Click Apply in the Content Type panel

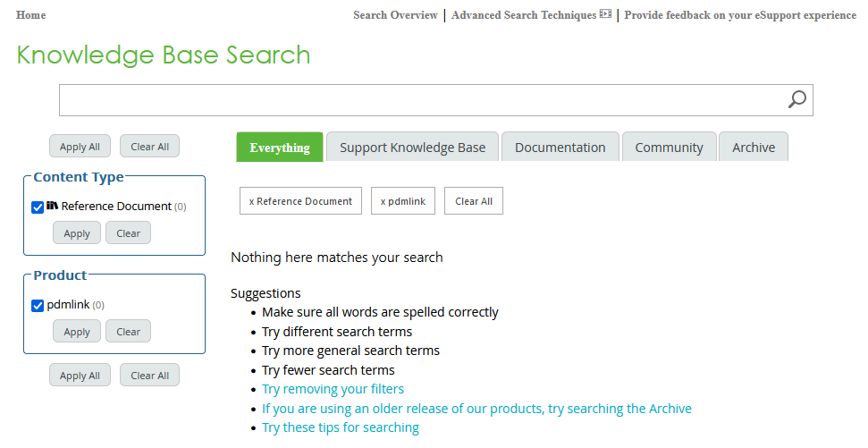(77, 233)
